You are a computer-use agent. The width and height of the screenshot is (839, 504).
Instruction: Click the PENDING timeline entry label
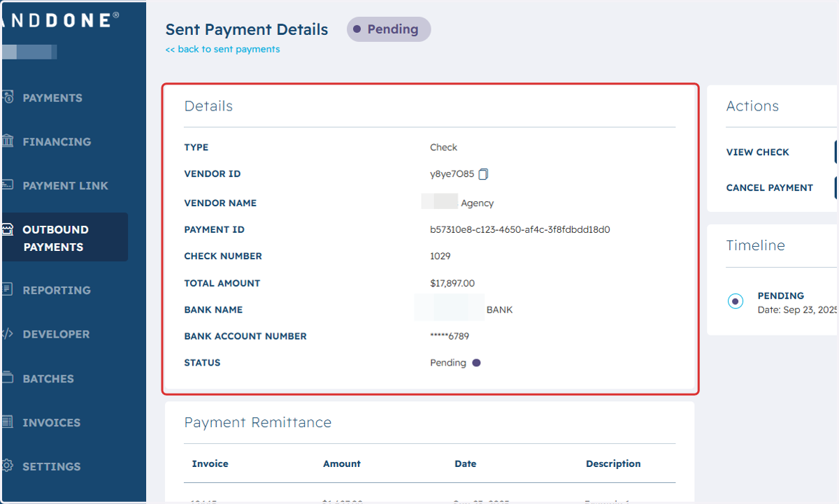pos(781,296)
